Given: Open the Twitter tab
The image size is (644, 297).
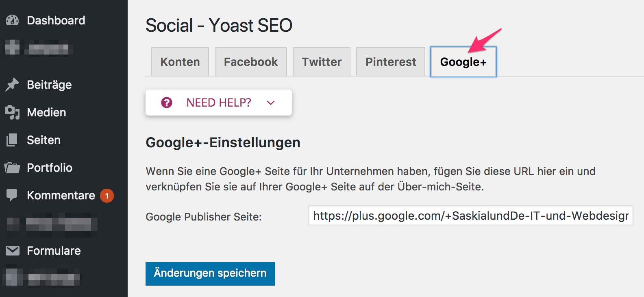Looking at the screenshot, I should point(322,62).
